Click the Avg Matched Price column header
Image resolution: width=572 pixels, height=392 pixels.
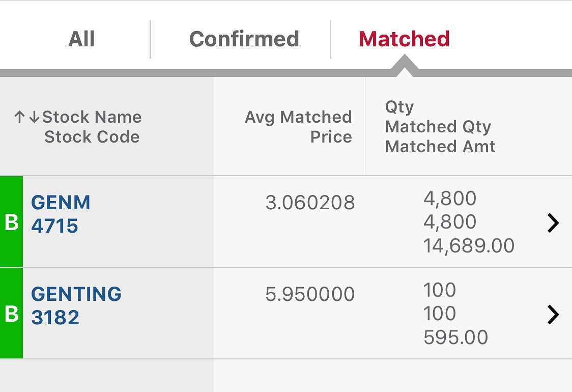tap(298, 127)
